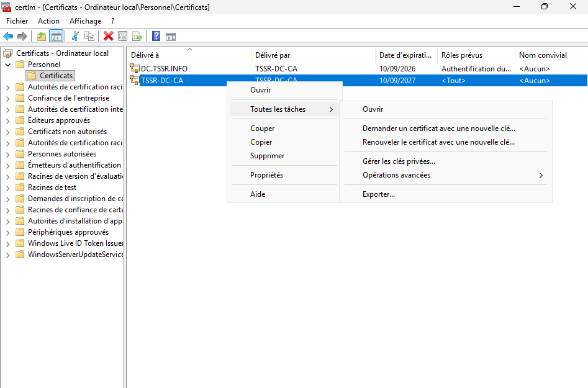The width and height of the screenshot is (588, 388).
Task: Sort by the Date d'expiration column header
Action: pos(405,55)
